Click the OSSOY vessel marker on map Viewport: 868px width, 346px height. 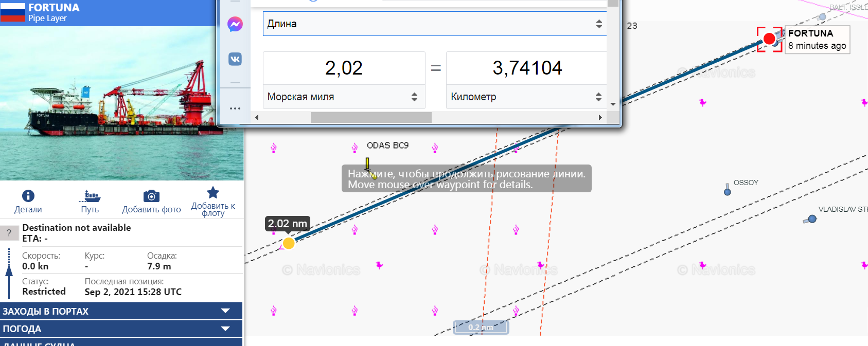click(x=727, y=192)
